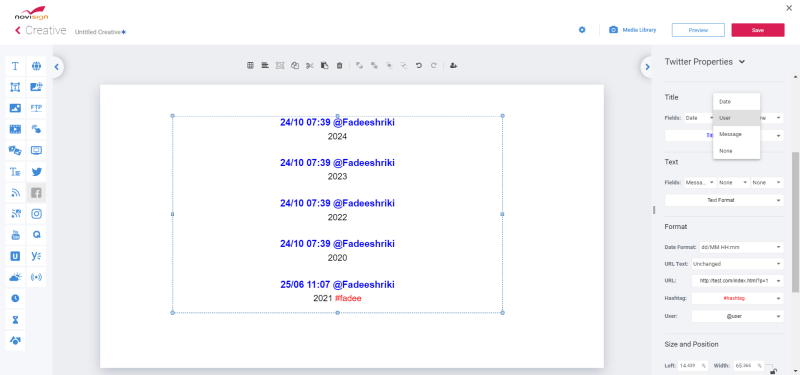This screenshot has height=375, width=800.
Task: Save the creative
Action: [758, 30]
